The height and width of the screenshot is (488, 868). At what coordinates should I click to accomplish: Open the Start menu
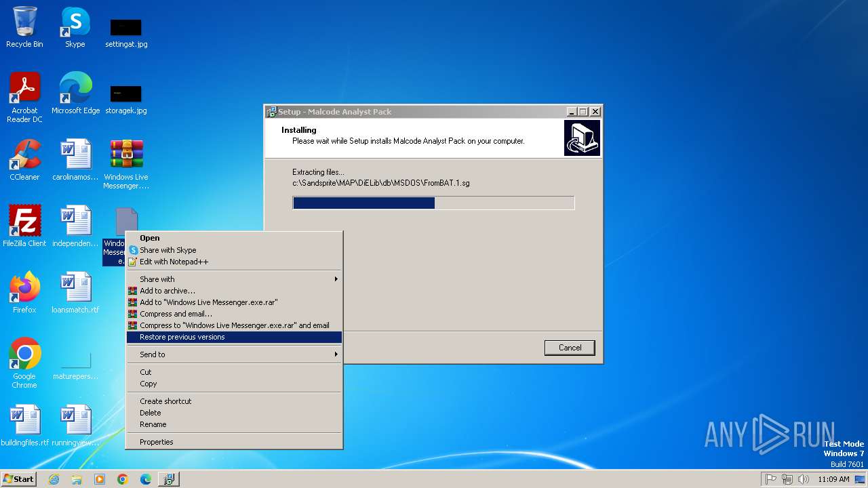click(x=18, y=479)
